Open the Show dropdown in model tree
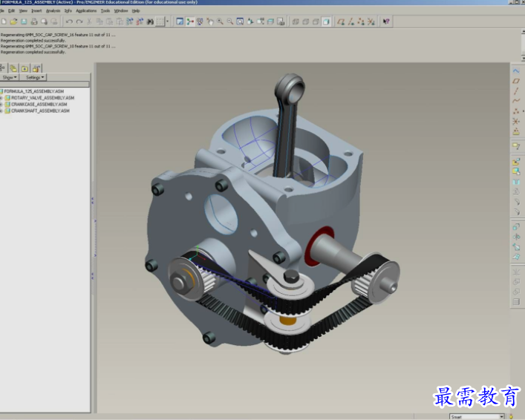The image size is (525, 420). 10,77
